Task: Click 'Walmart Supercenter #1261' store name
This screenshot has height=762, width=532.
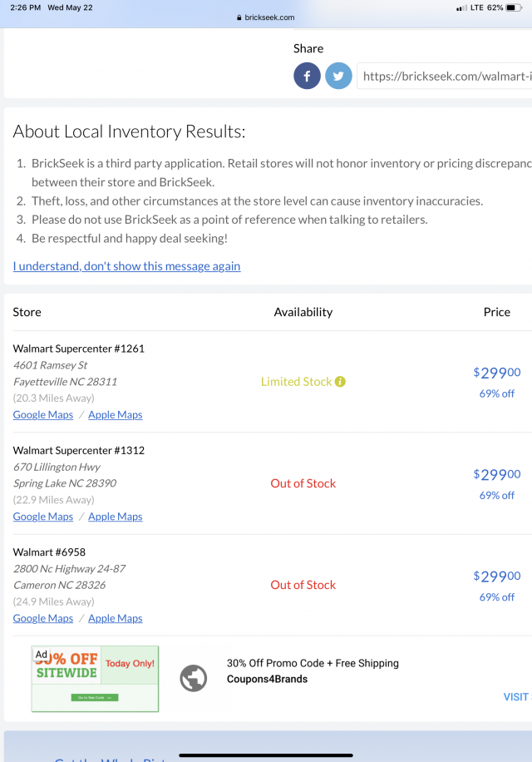Action: pos(79,349)
